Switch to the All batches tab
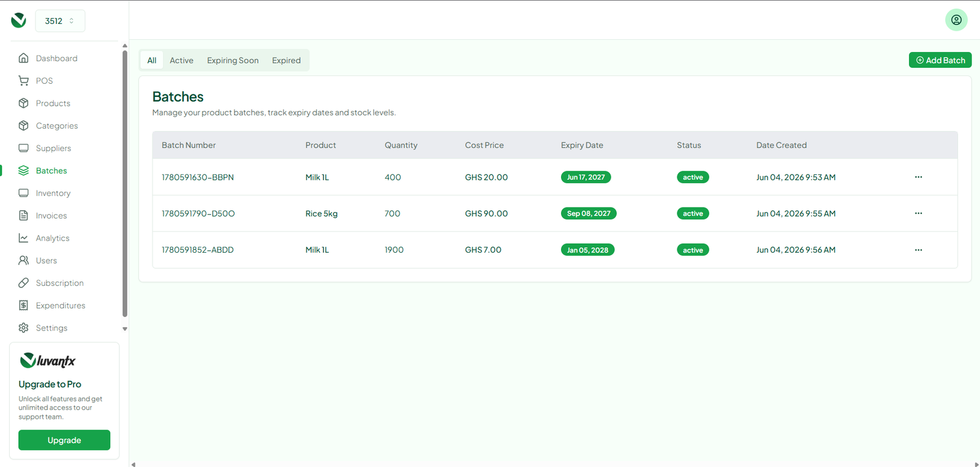Image resolution: width=980 pixels, height=467 pixels. coord(152,60)
